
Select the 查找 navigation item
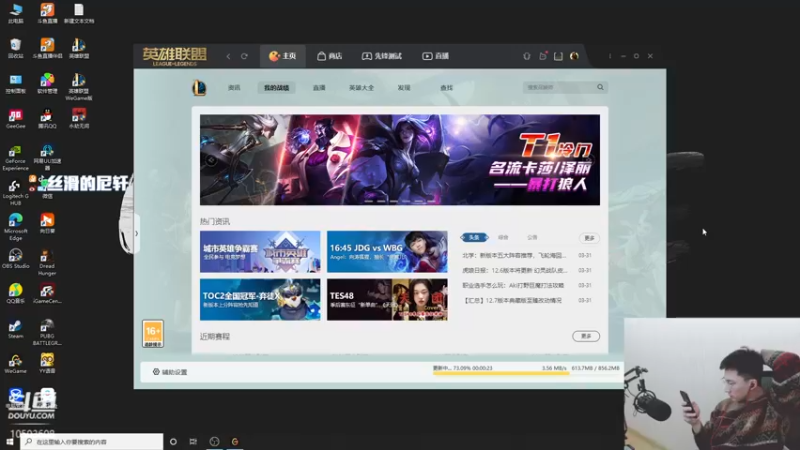coord(446,88)
